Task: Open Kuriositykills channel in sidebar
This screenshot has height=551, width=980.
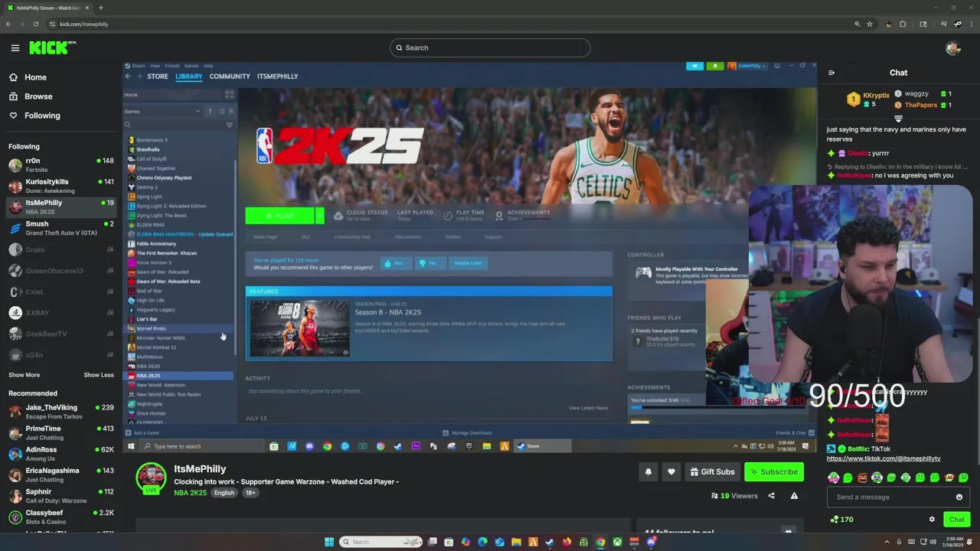Action: [x=61, y=186]
